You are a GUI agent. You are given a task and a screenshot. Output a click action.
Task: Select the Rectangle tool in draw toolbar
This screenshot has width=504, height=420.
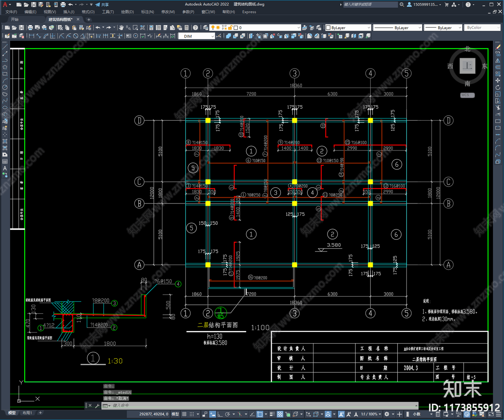(5, 74)
